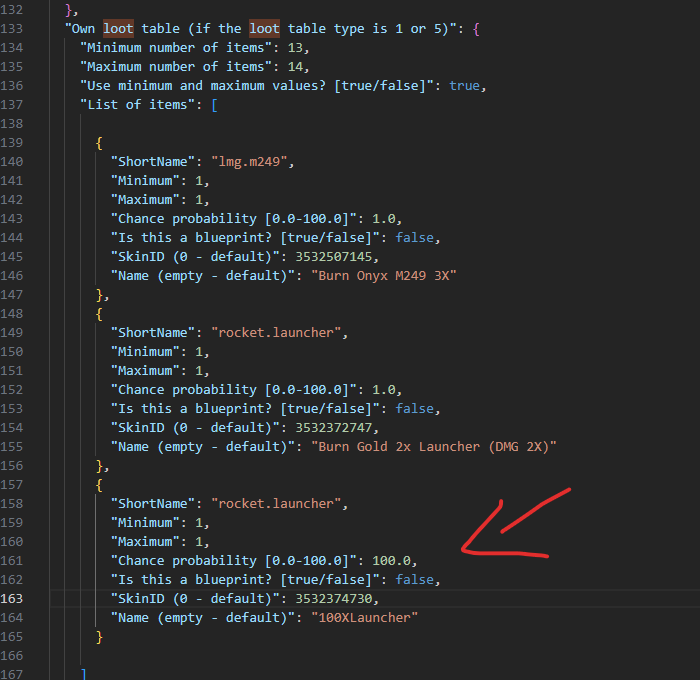Click line number 133 in the gutter

click(12, 29)
